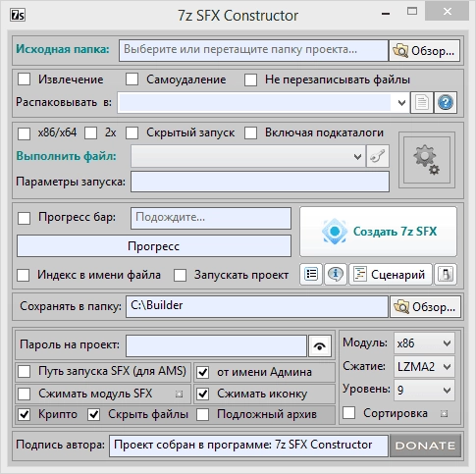476x474 pixels.
Task: Open the text file icon next to Распаковывать в
Action: [x=422, y=103]
